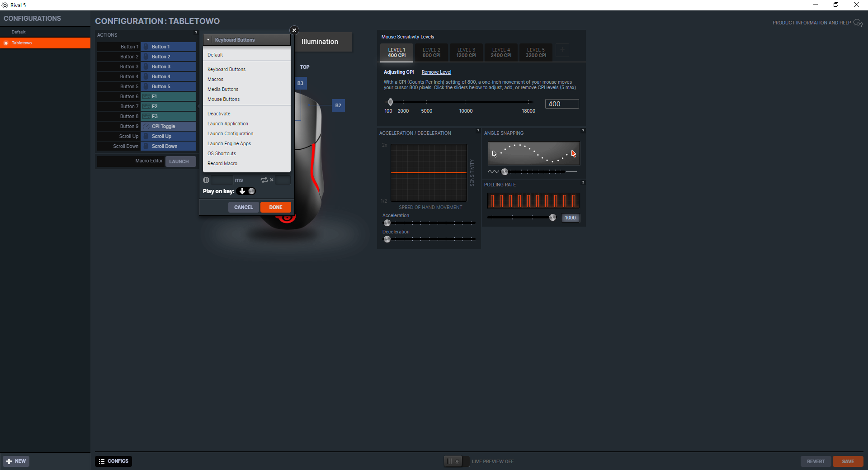Choose Launch Engine Apps from the list
This screenshot has height=470, width=868.
tap(247, 143)
